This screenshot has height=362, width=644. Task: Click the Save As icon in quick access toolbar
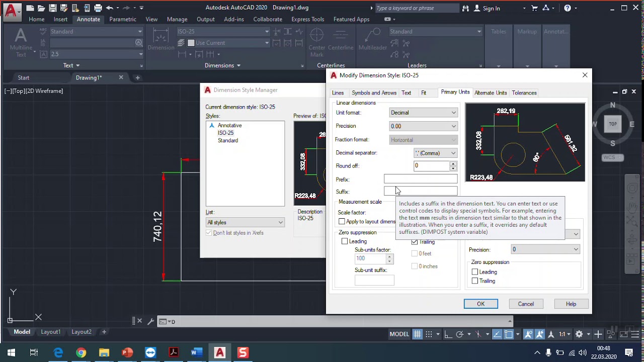click(64, 8)
